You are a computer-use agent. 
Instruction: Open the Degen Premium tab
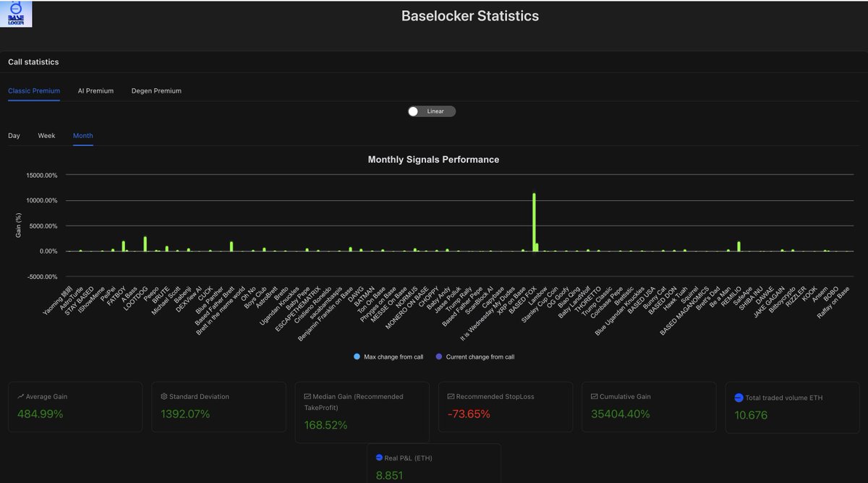(x=156, y=91)
